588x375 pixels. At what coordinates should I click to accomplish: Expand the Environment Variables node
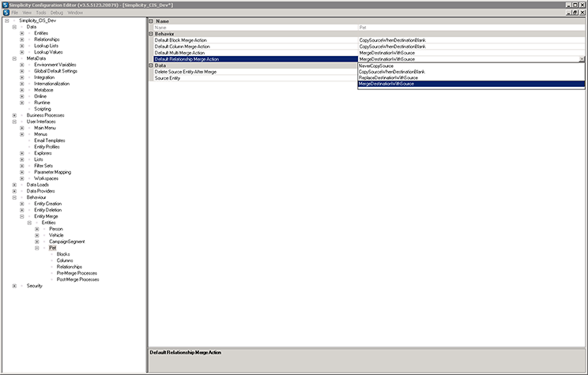point(22,65)
